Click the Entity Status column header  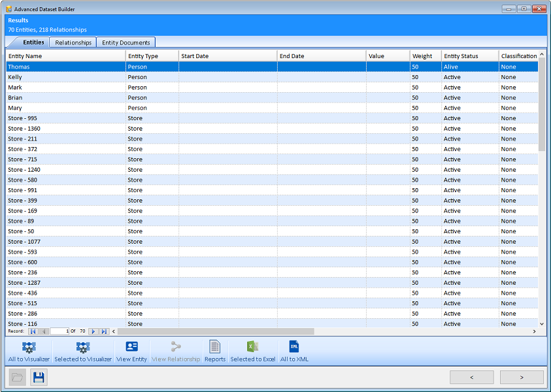469,56
